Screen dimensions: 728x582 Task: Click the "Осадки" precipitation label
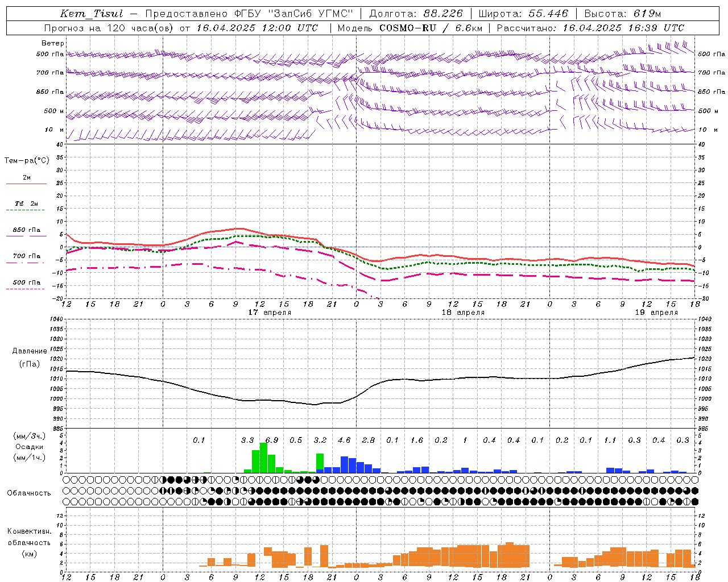click(x=29, y=447)
